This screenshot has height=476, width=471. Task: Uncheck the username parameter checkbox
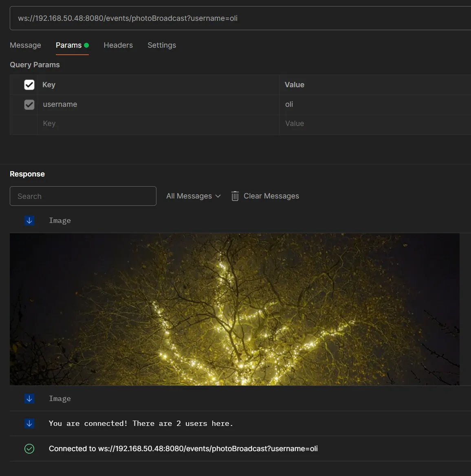pos(29,105)
